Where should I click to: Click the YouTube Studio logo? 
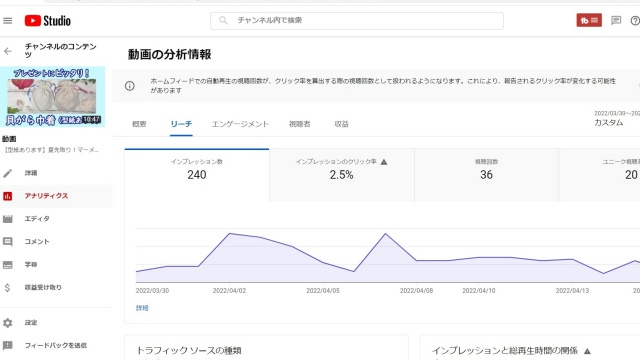(47, 21)
